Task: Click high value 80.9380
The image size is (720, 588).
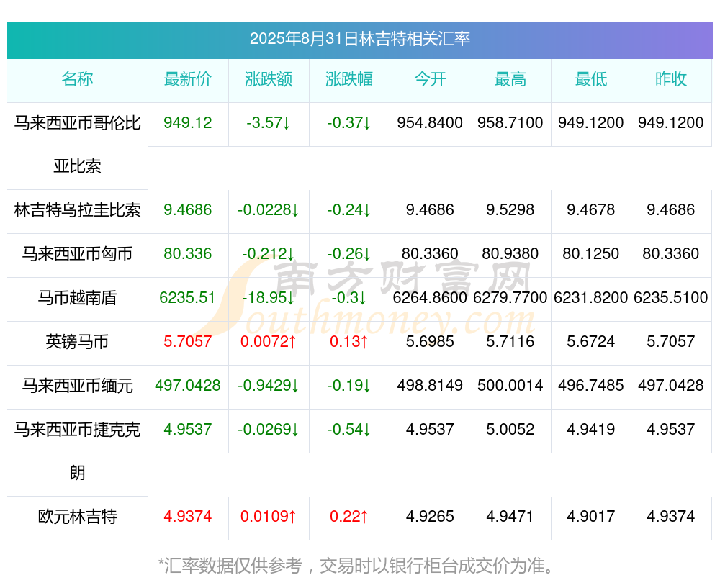Action: click(510, 254)
